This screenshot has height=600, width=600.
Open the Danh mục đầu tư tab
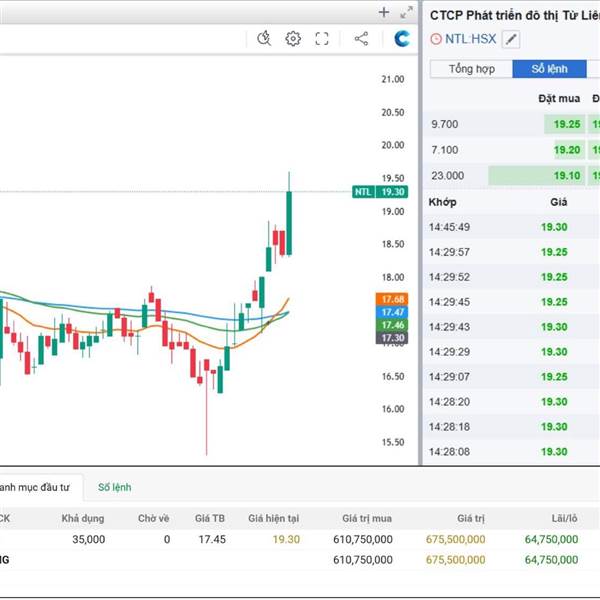click(35, 487)
